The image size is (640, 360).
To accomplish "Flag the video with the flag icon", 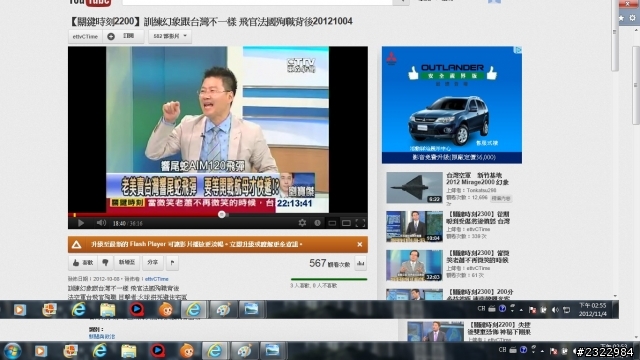I will tap(172, 262).
